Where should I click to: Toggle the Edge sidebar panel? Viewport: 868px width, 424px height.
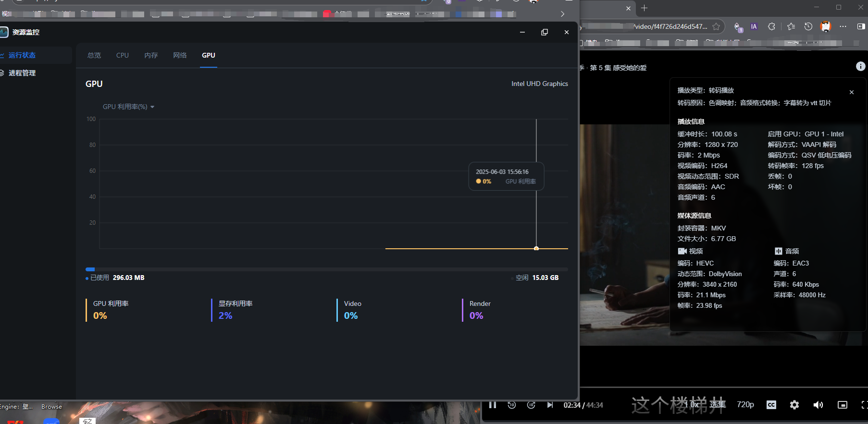pyautogui.click(x=861, y=26)
